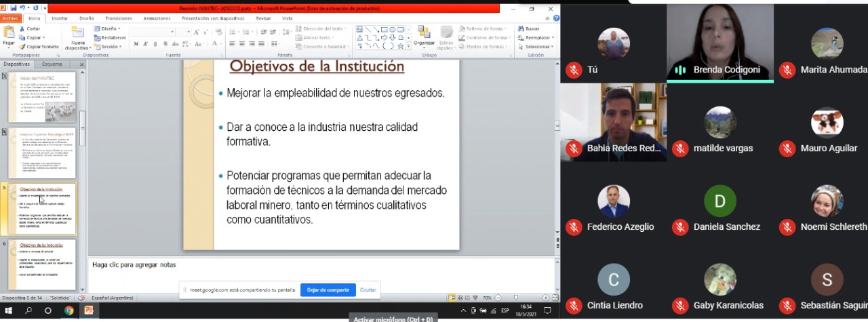Toggle bold text formatting
This screenshot has height=322, width=868.
pos(136,44)
